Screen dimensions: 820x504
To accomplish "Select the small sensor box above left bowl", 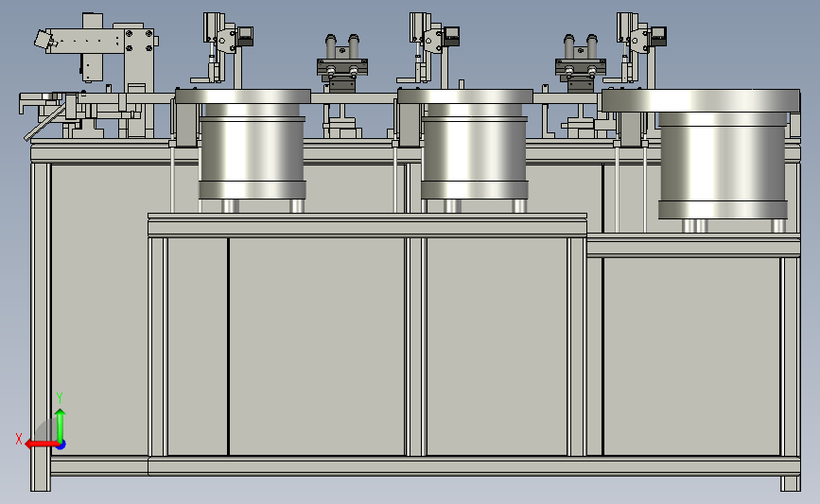I will coord(245,37).
